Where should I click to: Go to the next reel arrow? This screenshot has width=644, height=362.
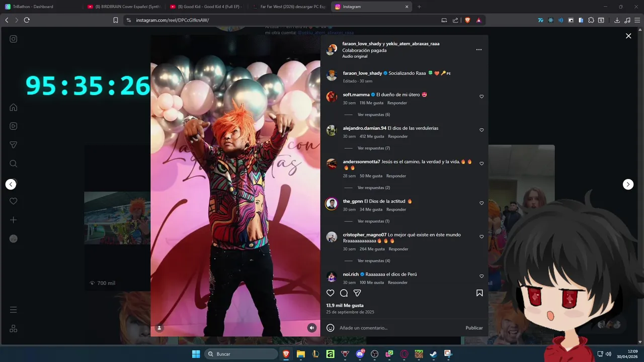(628, 185)
